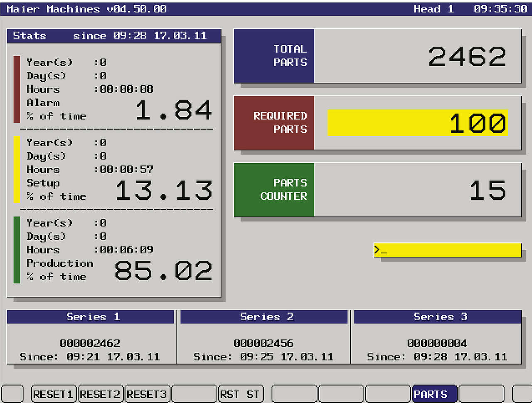Click the green Production color bar

(x=17, y=250)
